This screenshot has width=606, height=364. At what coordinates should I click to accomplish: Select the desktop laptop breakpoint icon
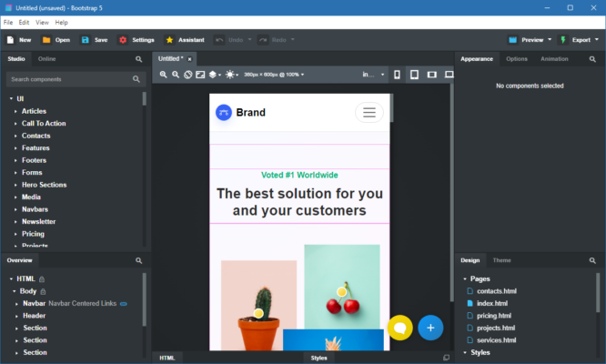449,75
